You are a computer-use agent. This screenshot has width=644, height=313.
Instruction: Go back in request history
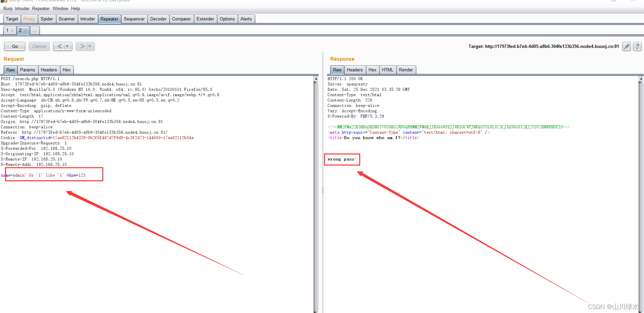59,46
